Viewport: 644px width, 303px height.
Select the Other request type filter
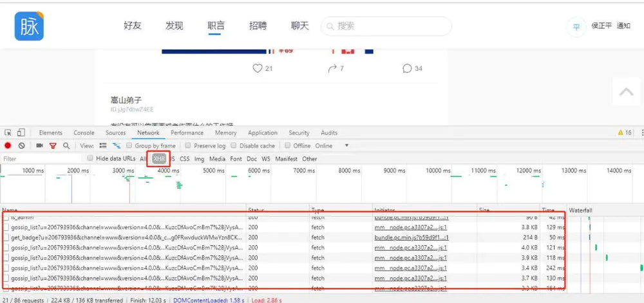point(310,159)
